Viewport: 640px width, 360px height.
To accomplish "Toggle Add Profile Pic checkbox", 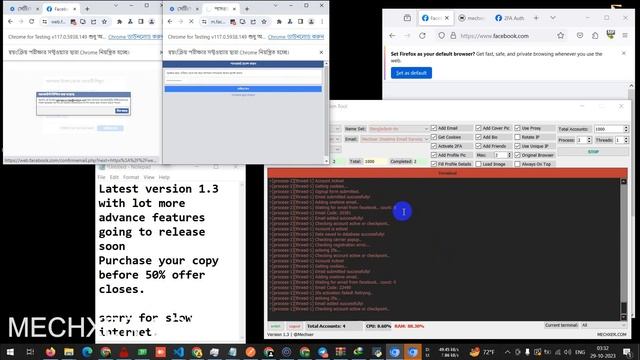I will point(434,155).
